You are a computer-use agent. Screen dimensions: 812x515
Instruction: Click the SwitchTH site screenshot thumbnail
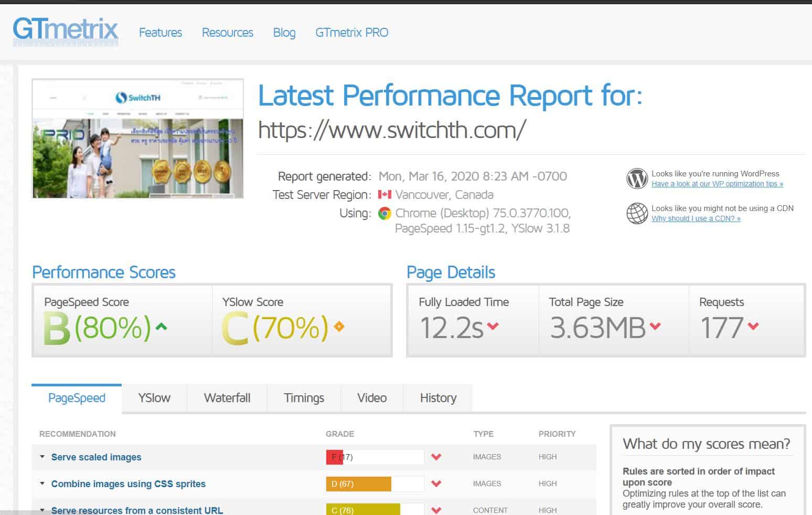coord(138,139)
